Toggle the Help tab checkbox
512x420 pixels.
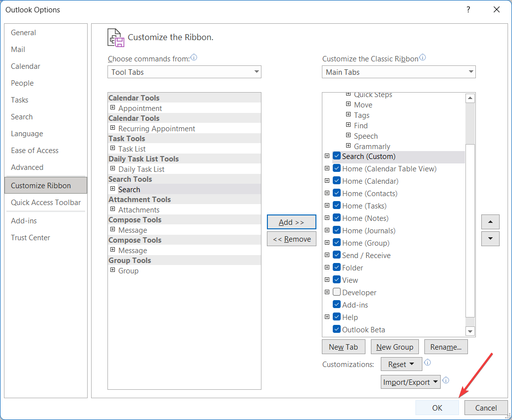coord(337,317)
